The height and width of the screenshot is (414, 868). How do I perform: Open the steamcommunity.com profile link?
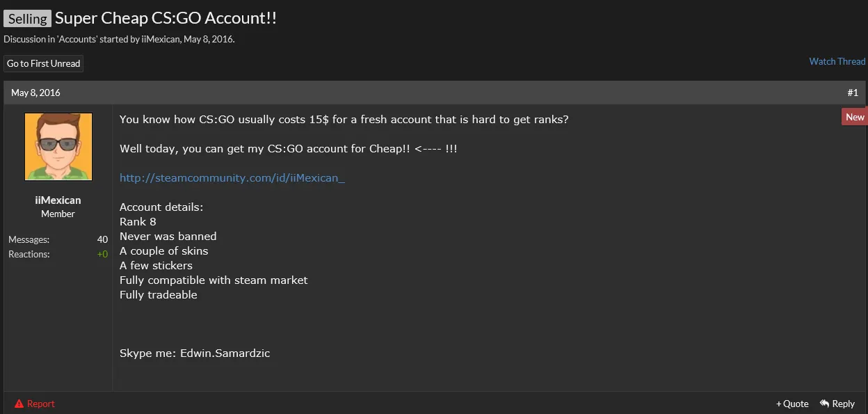click(x=232, y=177)
